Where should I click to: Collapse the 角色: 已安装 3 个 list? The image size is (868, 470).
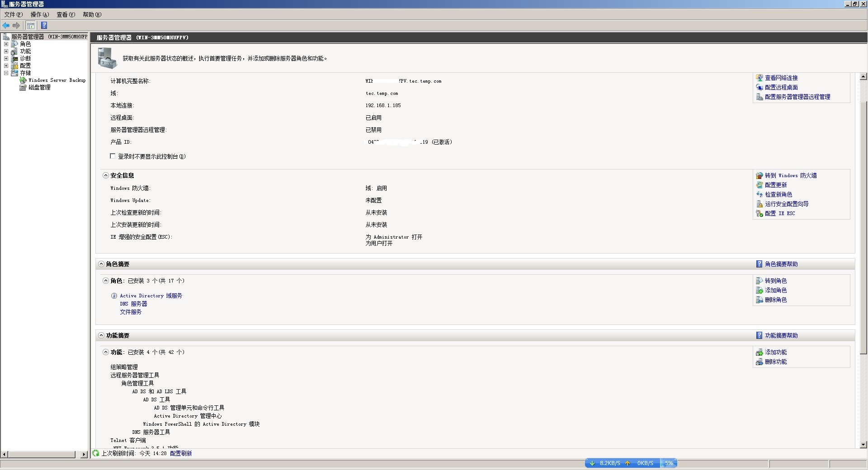click(x=106, y=281)
